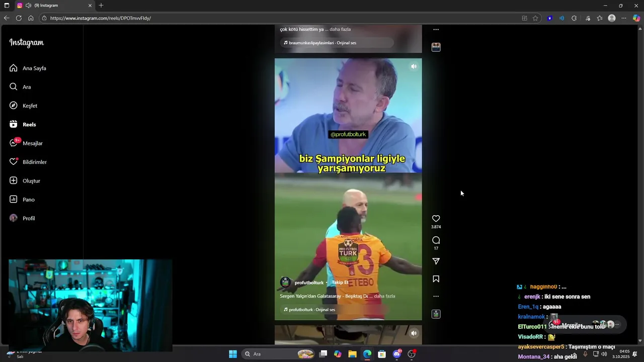This screenshot has height=362, width=644.
Task: Go to Keşfet explore page
Action: [x=23, y=106]
